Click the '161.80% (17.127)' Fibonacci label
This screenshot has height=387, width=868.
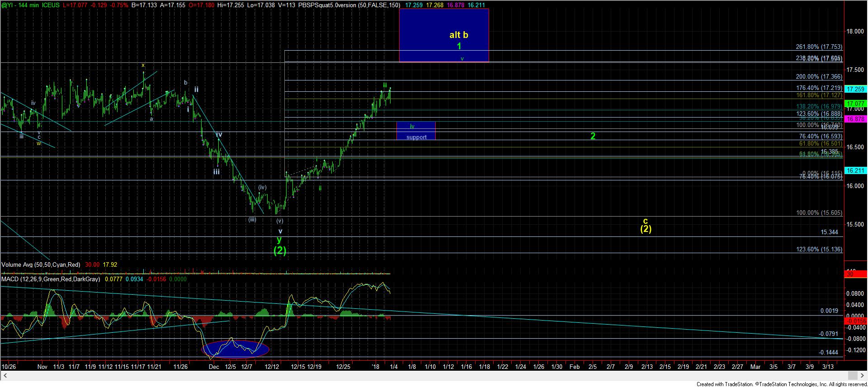[x=819, y=95]
